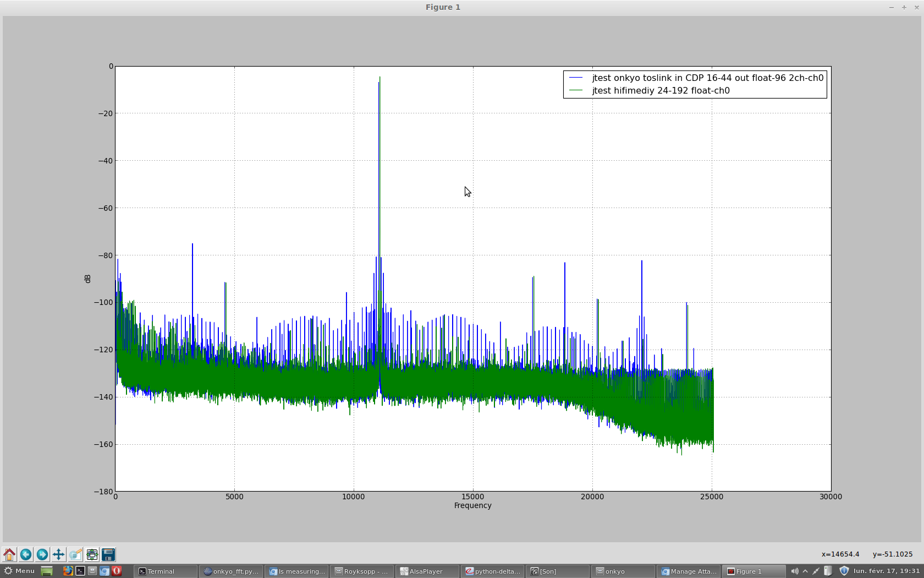
Task: Open the panel Menu with gear icon
Action: (19, 571)
